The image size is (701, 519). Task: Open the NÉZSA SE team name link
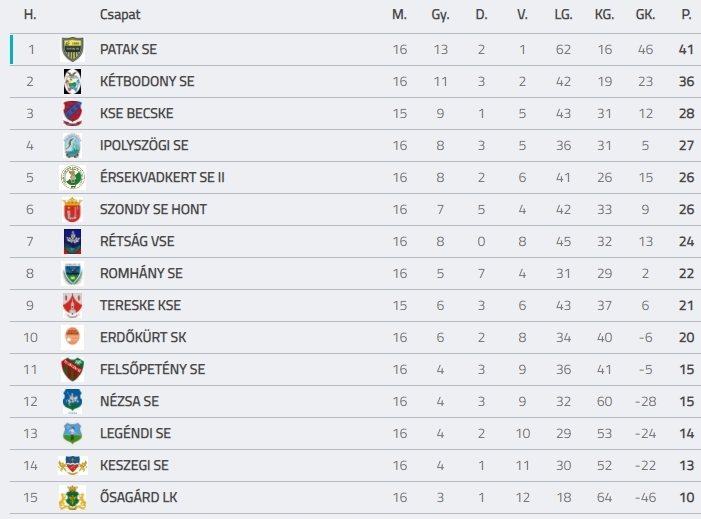(x=129, y=401)
